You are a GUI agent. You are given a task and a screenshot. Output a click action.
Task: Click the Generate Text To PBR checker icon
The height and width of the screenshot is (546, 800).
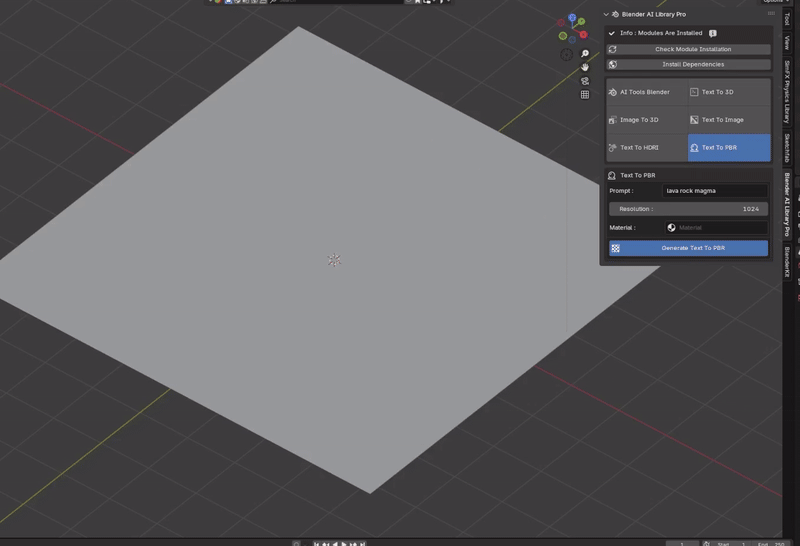616,249
